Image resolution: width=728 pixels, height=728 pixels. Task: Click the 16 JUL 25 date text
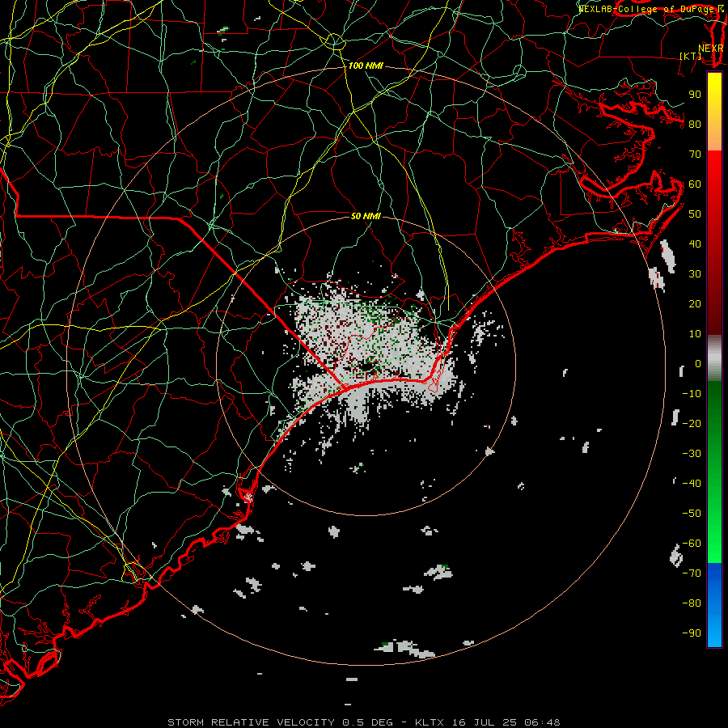click(485, 722)
